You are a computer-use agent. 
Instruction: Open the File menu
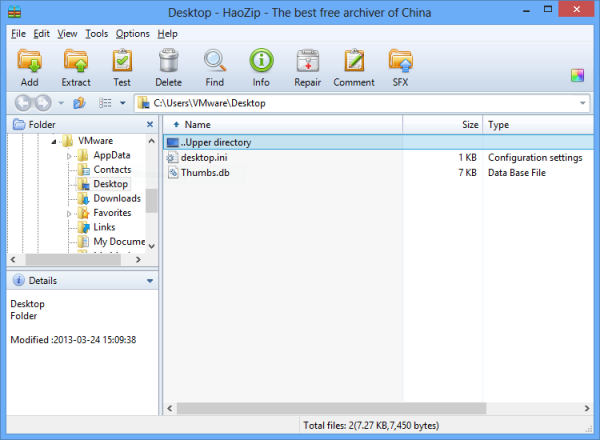[x=18, y=34]
